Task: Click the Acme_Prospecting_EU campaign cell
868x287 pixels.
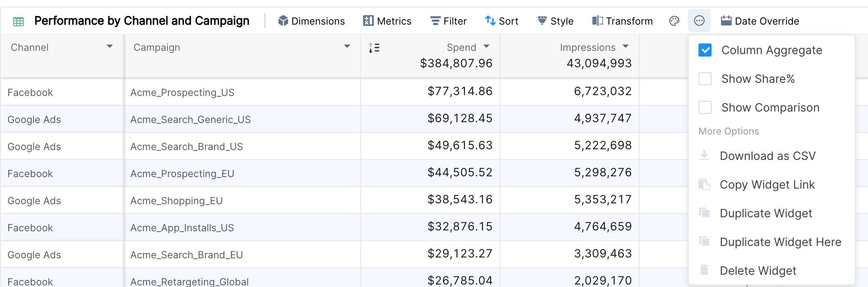Action: pyautogui.click(x=242, y=173)
